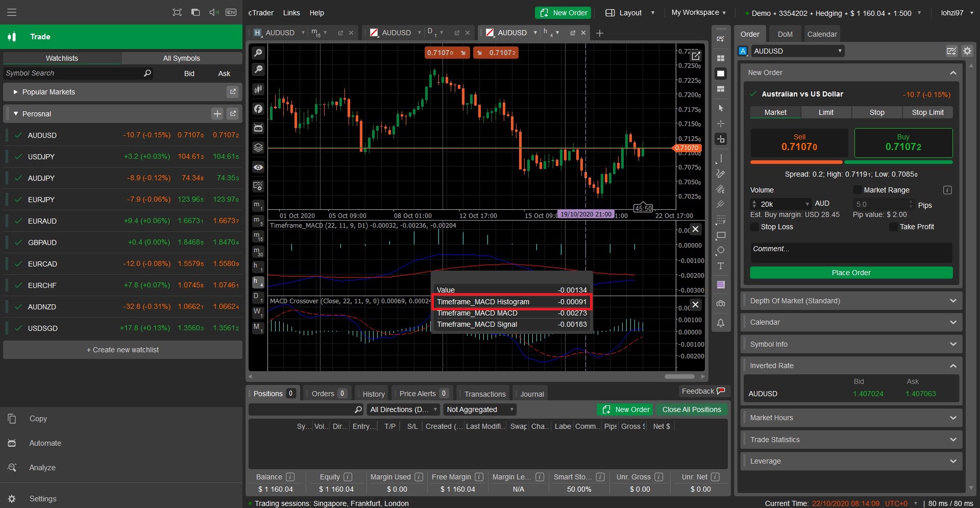
Task: Open the Transactions tab
Action: click(x=485, y=394)
